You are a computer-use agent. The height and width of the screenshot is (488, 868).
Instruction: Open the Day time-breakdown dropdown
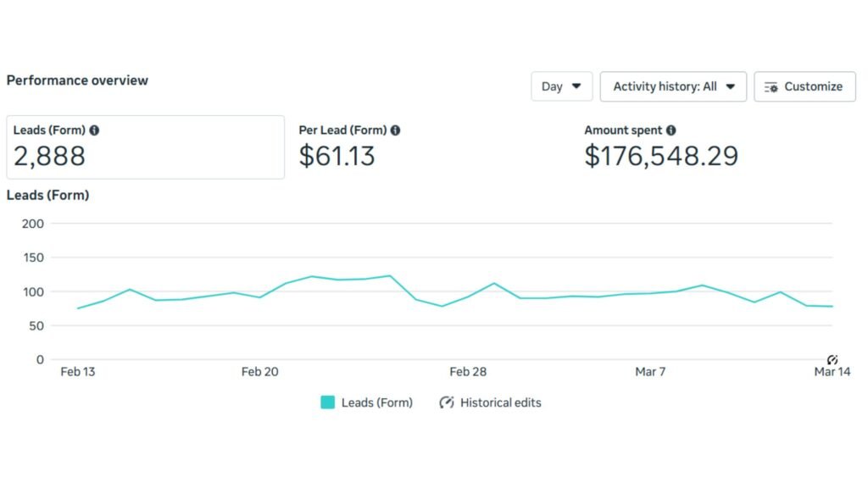point(561,86)
